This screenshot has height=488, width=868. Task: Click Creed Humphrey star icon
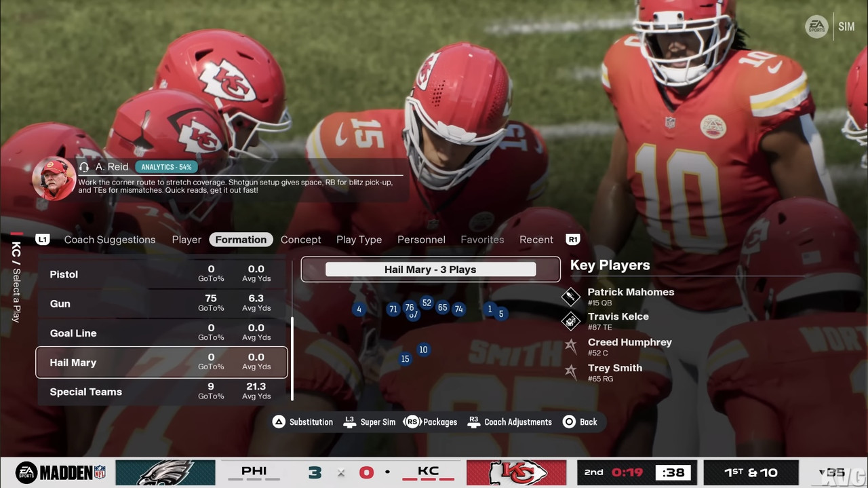click(x=571, y=346)
